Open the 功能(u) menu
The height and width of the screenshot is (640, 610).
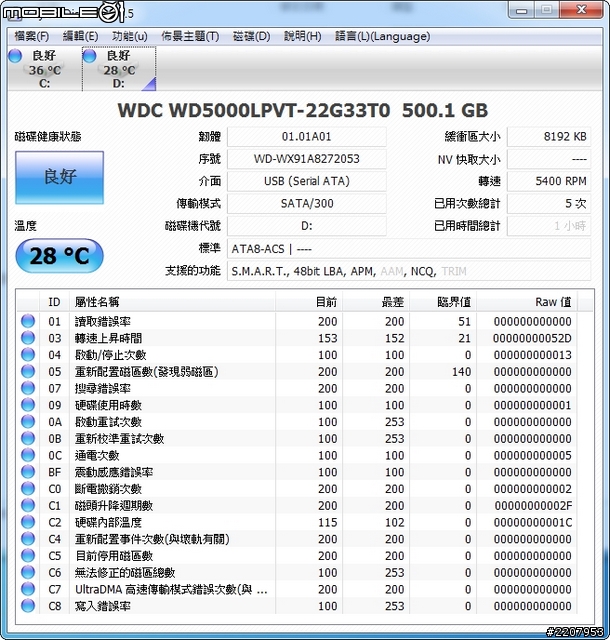(130, 36)
